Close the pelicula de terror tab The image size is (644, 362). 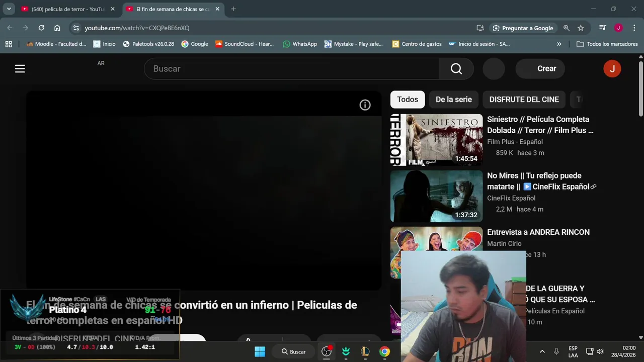113,9
